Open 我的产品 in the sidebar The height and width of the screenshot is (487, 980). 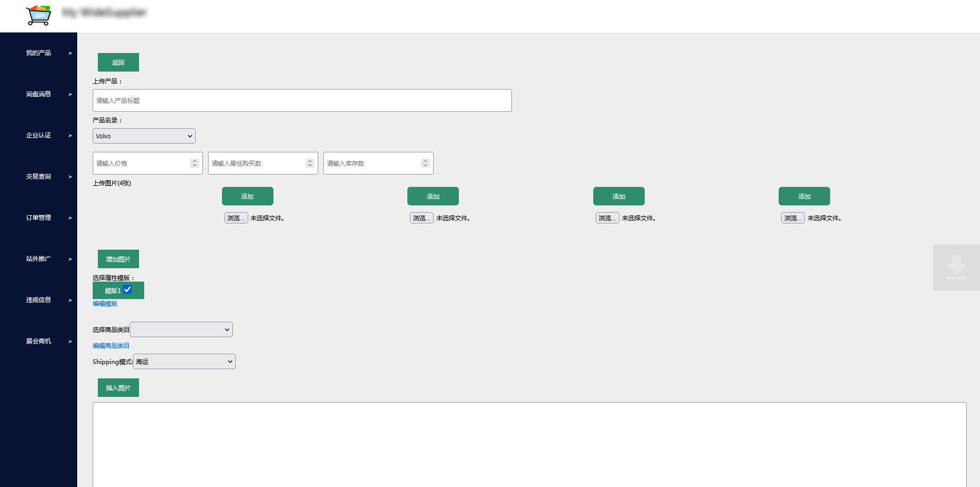pos(39,53)
